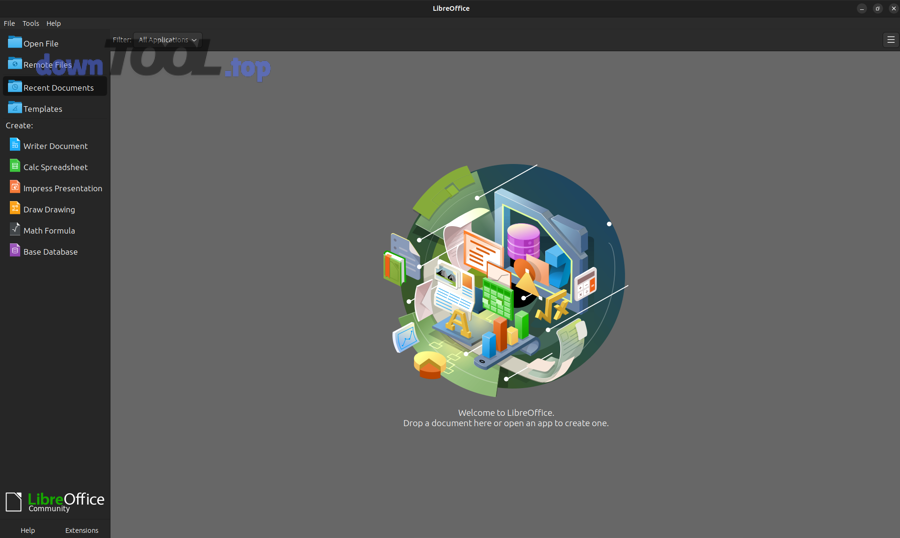Click the Base Database icon
The height and width of the screenshot is (538, 900).
14,251
